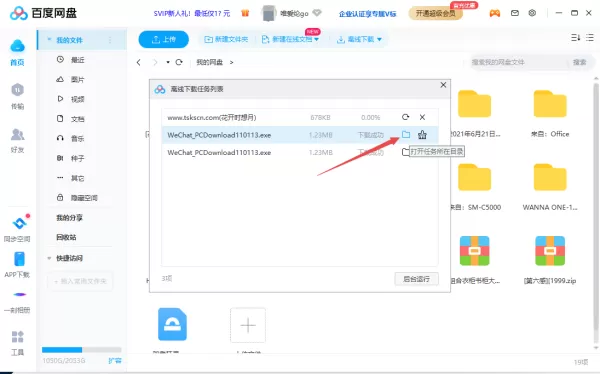Open the 来自：Office folder
The height and width of the screenshot is (374, 600).
coord(550,114)
